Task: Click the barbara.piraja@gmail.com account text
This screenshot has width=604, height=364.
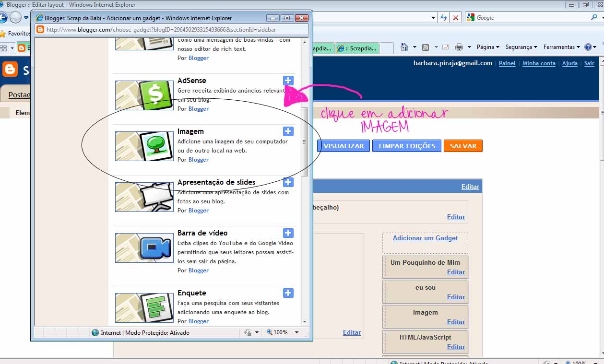Action: point(453,63)
